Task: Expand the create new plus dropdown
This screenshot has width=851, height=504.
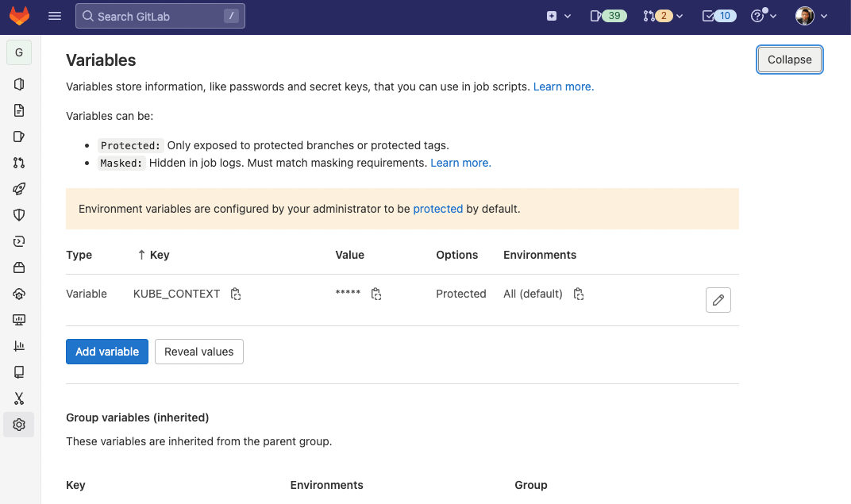Action: [x=559, y=16]
